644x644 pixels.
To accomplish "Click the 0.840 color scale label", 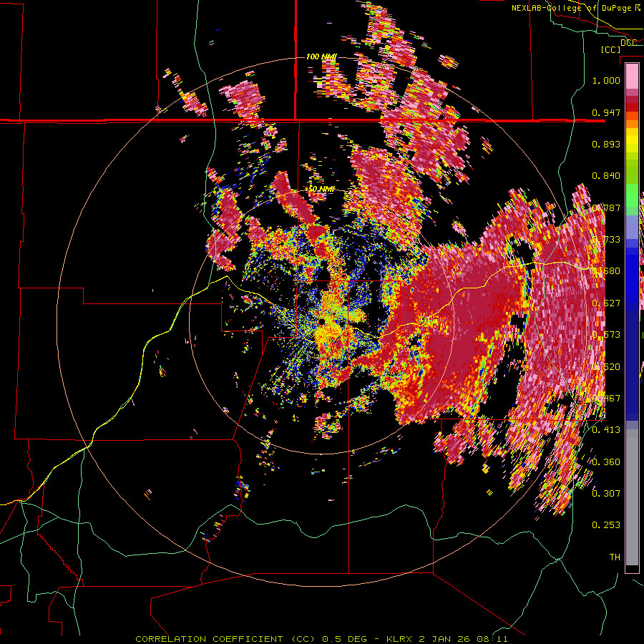I will [606, 176].
